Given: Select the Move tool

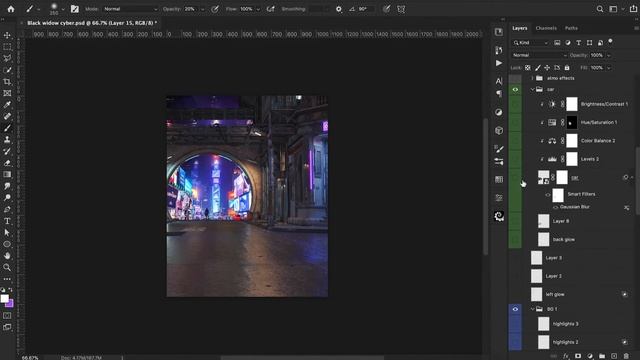Looking at the screenshot, I should coord(7,36).
